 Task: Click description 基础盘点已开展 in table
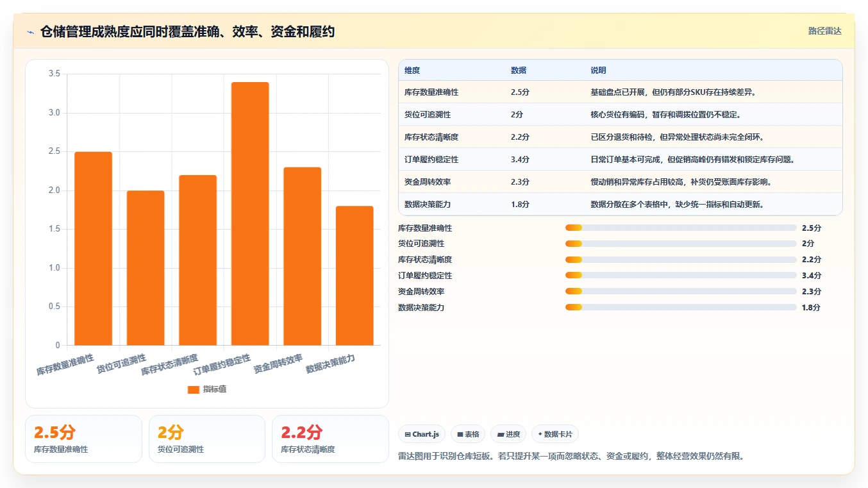tap(673, 92)
